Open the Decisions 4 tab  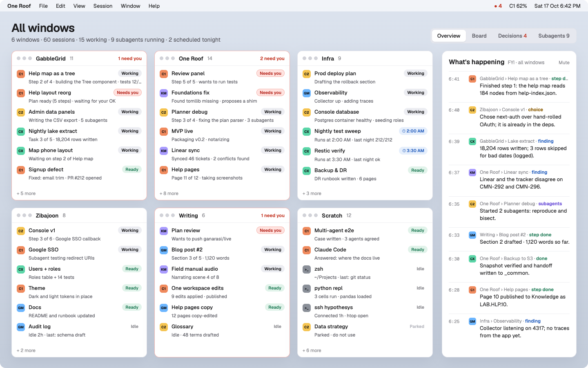512,36
